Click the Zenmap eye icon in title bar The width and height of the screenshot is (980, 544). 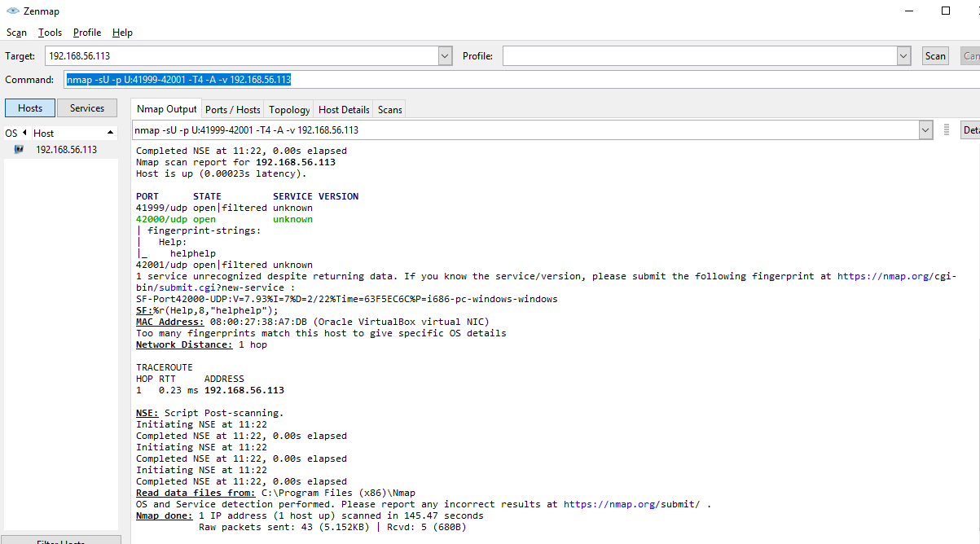point(12,11)
